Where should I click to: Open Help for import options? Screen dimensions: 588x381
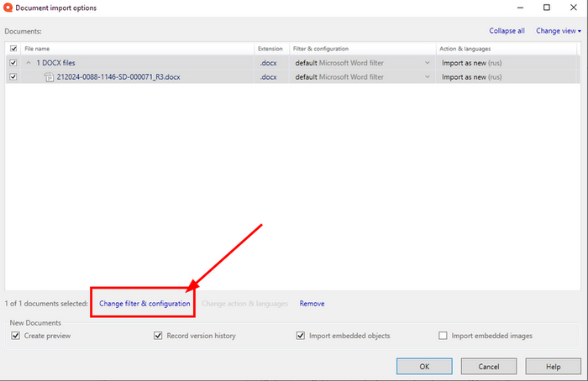553,367
